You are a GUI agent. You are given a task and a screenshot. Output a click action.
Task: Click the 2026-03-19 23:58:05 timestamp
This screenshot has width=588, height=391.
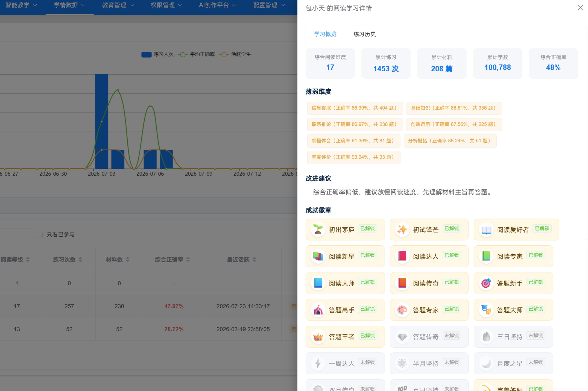(243, 329)
